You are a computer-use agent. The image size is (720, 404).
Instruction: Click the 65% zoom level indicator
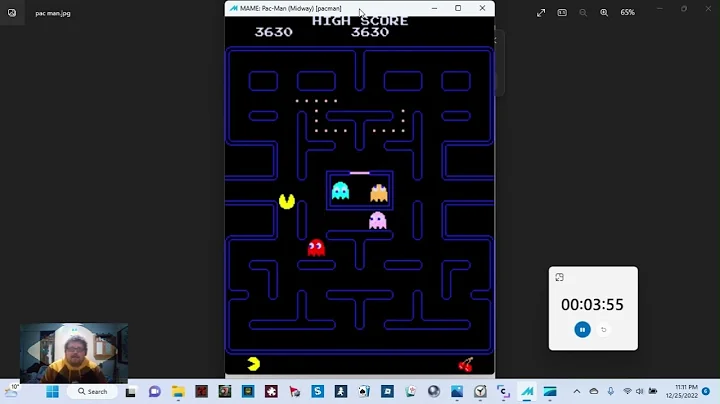(x=628, y=12)
